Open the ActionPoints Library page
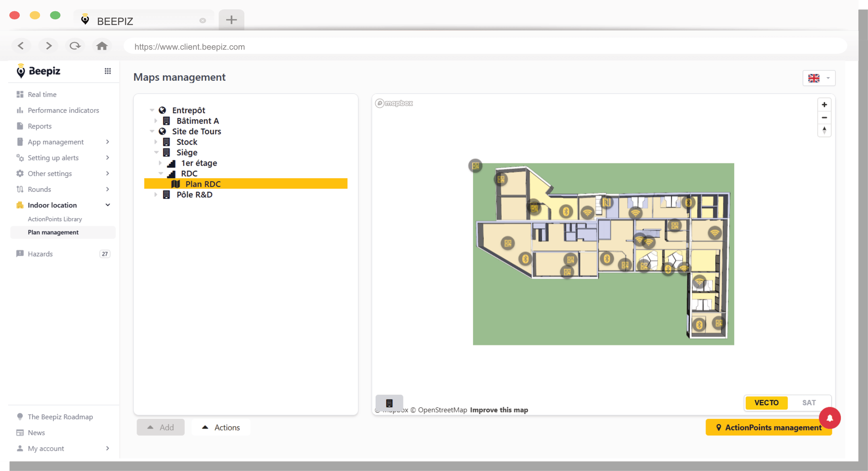This screenshot has height=471, width=868. click(55, 219)
